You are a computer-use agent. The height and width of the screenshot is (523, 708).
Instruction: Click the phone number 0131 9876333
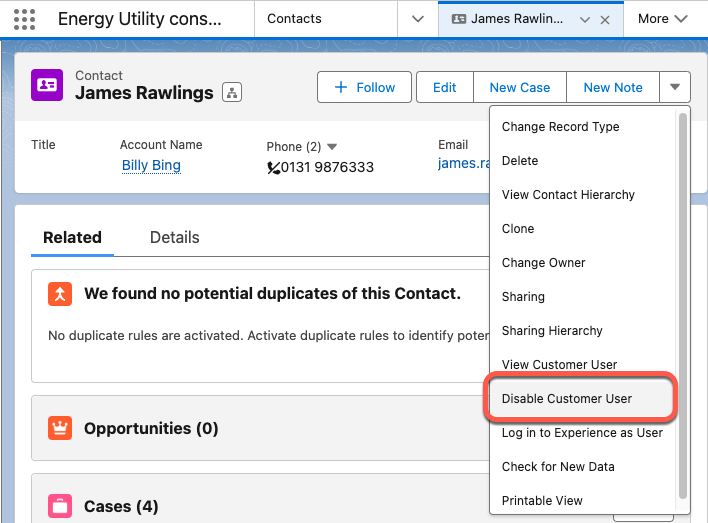327,168
